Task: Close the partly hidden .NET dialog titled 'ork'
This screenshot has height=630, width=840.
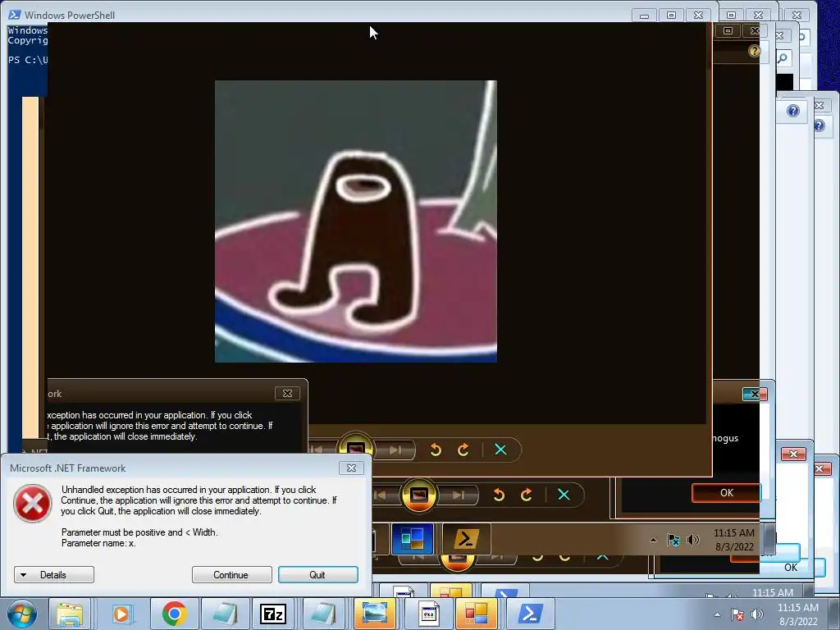Action: coord(287,393)
